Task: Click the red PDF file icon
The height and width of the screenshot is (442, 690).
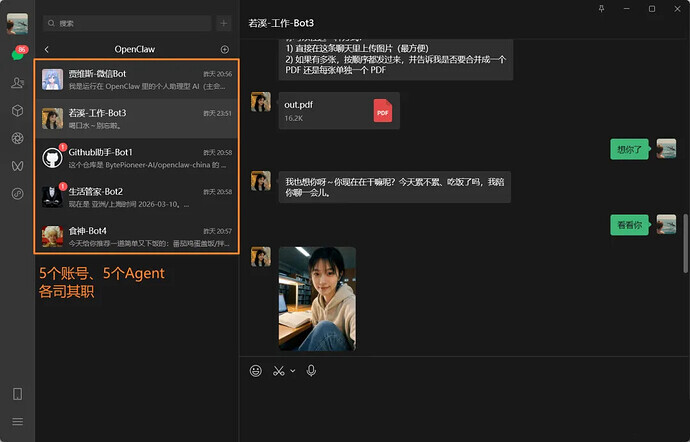Action: click(x=382, y=110)
